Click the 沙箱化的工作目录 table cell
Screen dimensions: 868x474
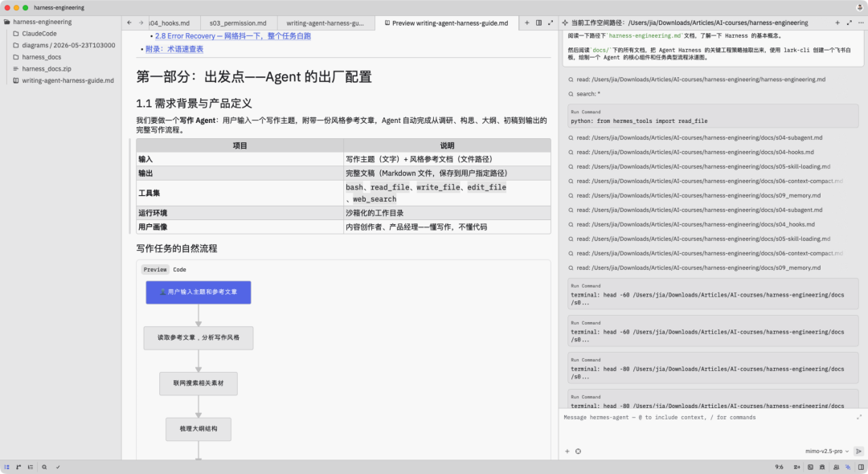(448, 213)
